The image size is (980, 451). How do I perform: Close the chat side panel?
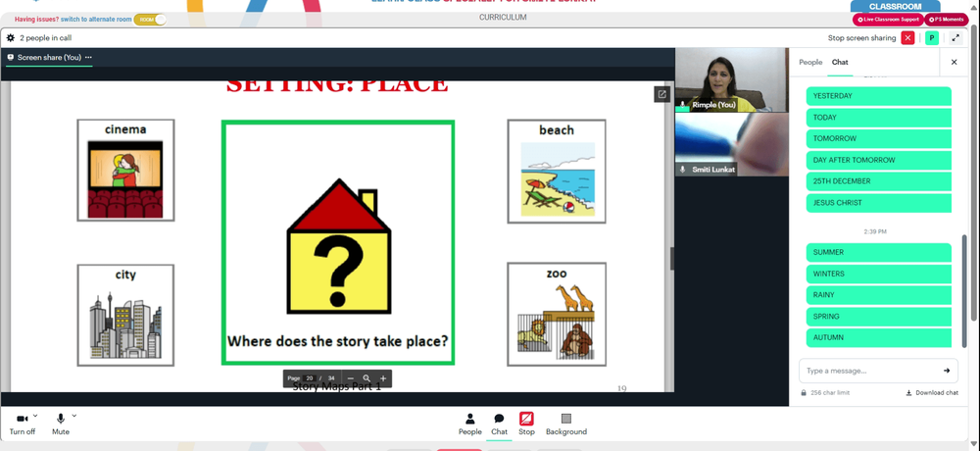[x=954, y=62]
